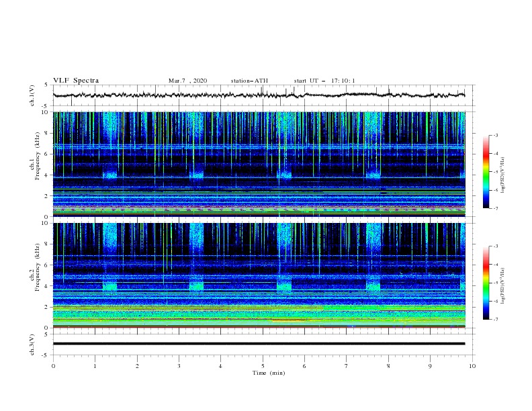Click the ch.1 spectrogram color scale bar
This screenshot has height=411, width=532.
pos(486,172)
